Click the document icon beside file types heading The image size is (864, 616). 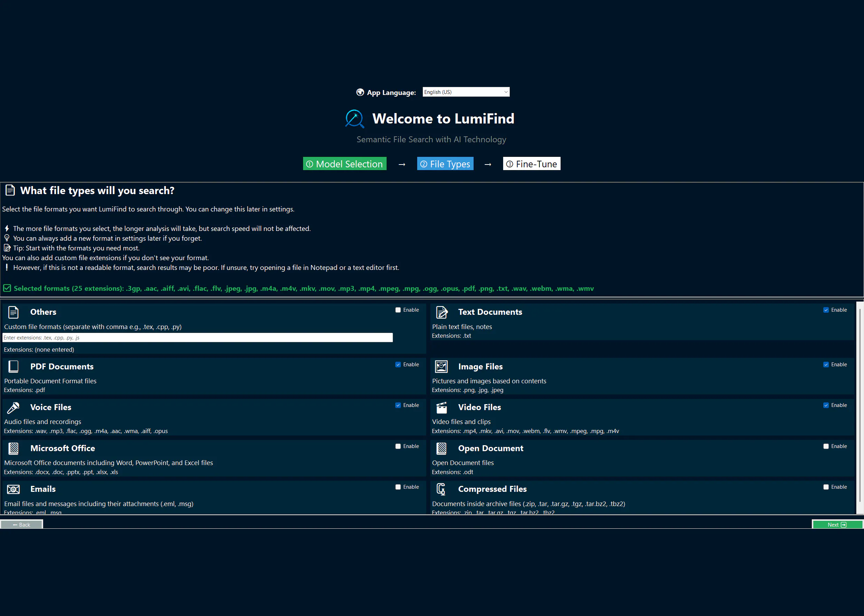tap(10, 190)
